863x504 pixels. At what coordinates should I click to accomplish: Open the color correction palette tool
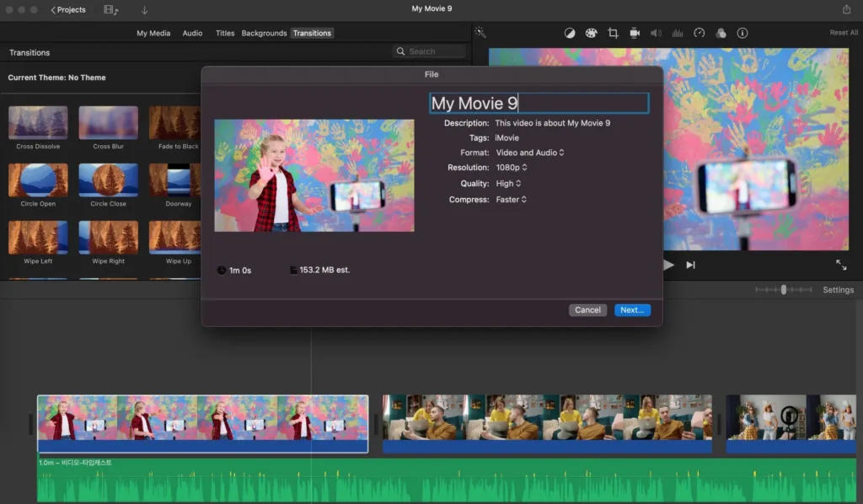coord(591,33)
